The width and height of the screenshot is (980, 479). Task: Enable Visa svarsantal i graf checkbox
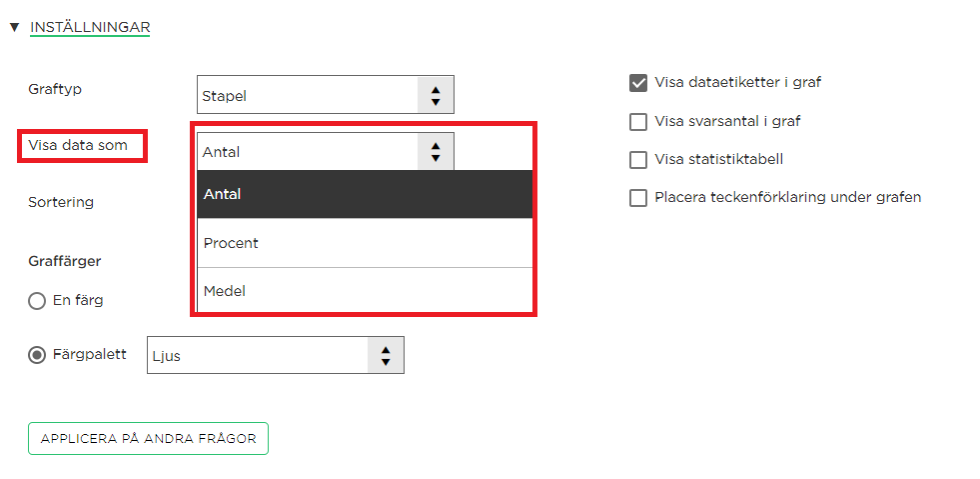click(638, 121)
